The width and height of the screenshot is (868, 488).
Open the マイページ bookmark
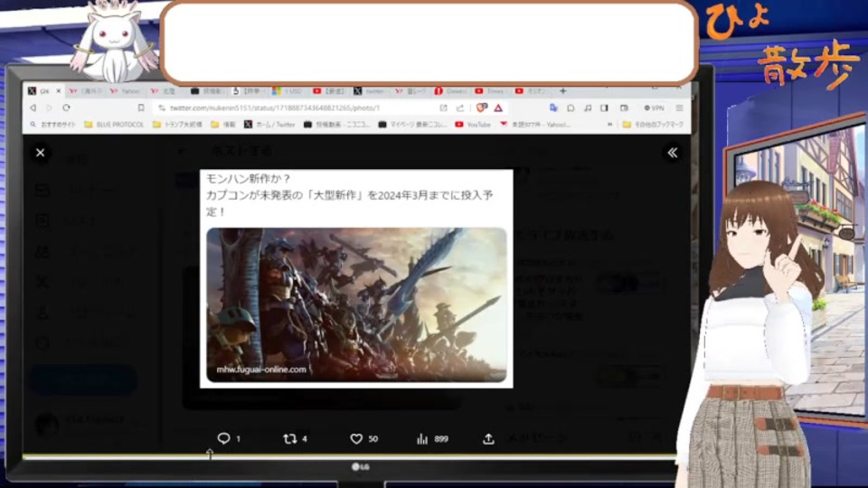413,125
